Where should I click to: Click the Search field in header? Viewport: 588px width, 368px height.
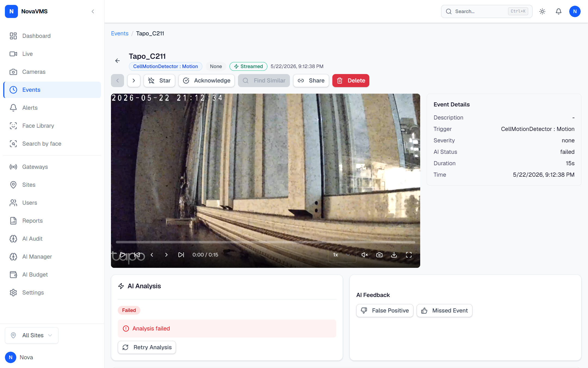click(x=487, y=11)
